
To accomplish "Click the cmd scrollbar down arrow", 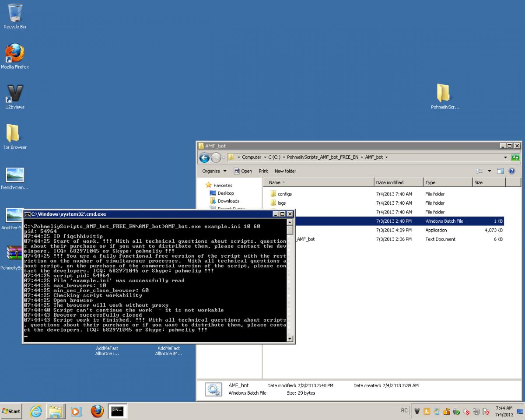I will tap(290, 339).
